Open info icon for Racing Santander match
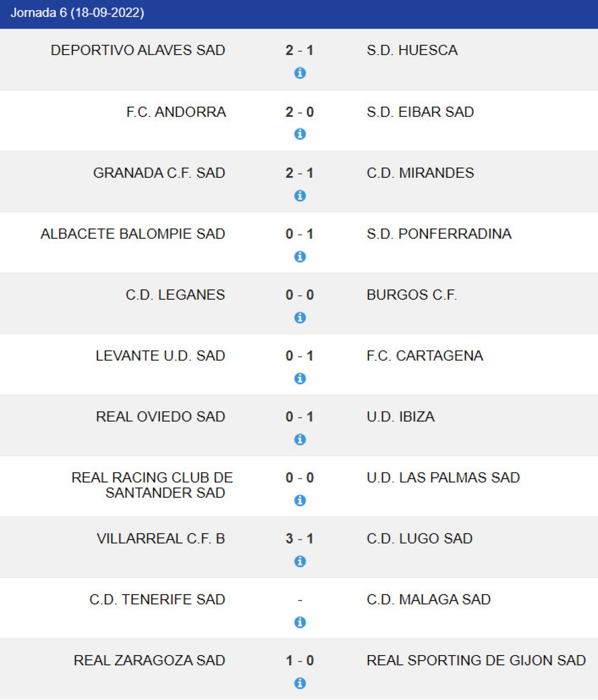Image resolution: width=598 pixels, height=700 pixels. point(300,500)
